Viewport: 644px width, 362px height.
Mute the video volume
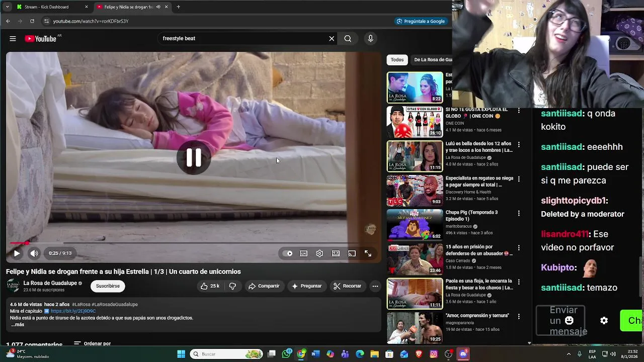(34, 253)
